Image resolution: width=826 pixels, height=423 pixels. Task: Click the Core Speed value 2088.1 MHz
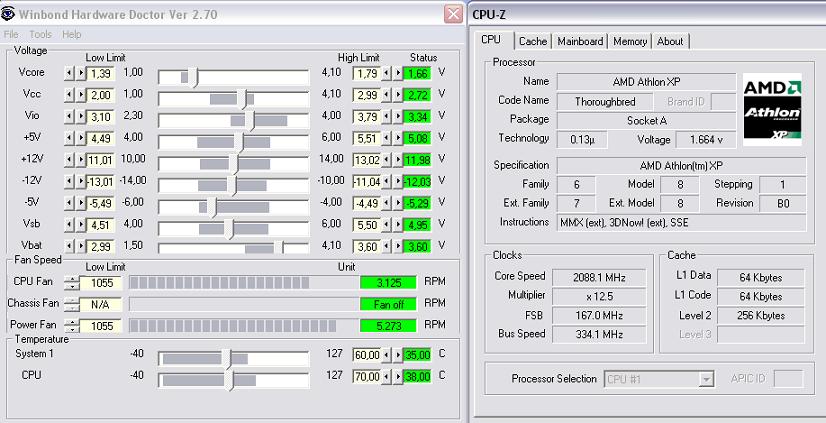[601, 278]
